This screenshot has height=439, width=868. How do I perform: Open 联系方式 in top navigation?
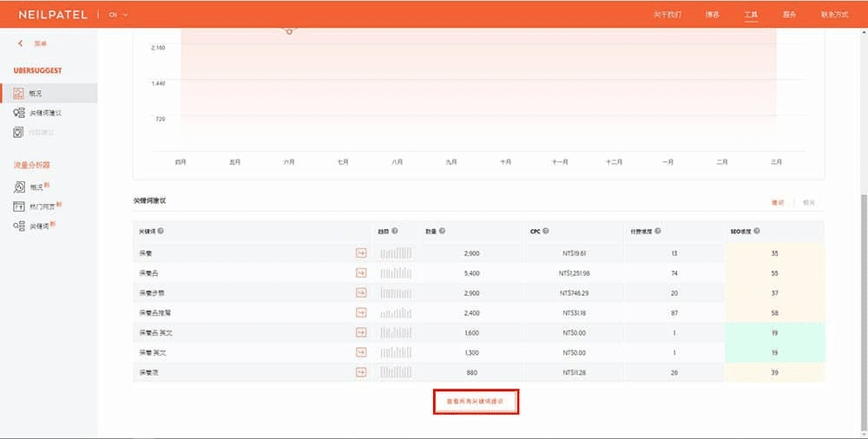[835, 15]
